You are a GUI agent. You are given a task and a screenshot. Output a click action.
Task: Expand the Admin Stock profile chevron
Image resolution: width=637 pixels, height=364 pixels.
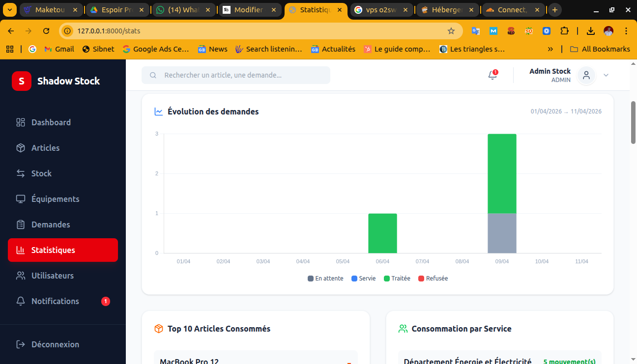click(606, 75)
